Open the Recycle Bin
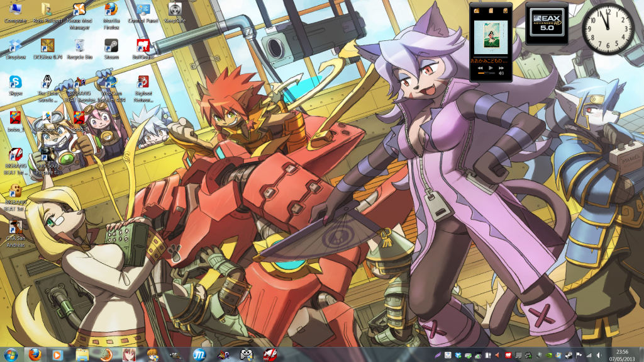This screenshot has height=362, width=644. 79,49
